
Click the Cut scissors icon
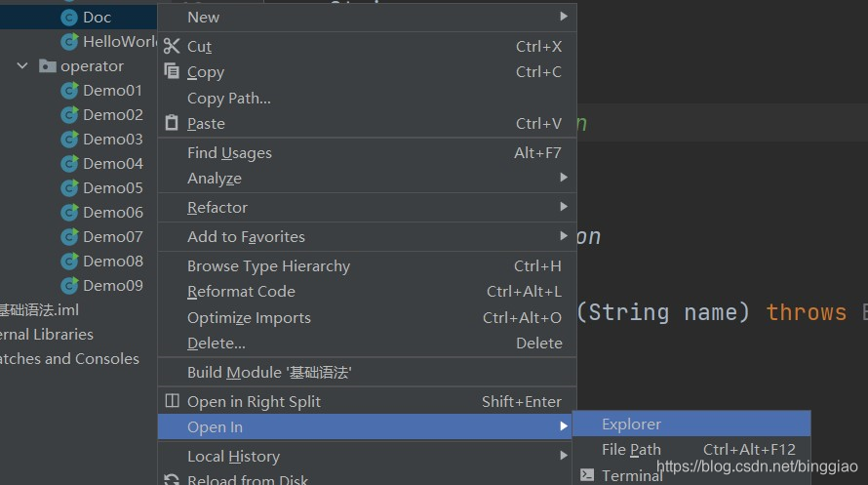coord(172,46)
